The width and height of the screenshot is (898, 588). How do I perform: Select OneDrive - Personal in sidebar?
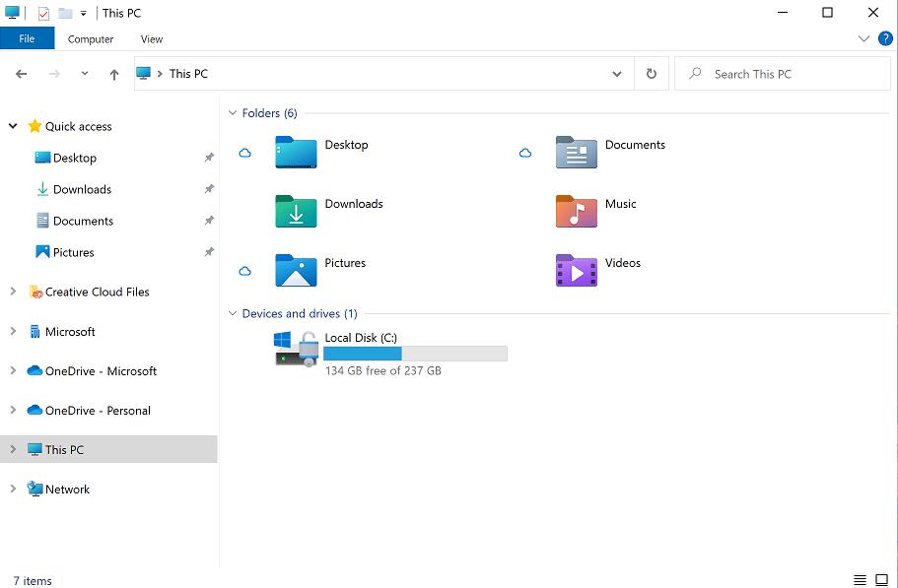(98, 411)
